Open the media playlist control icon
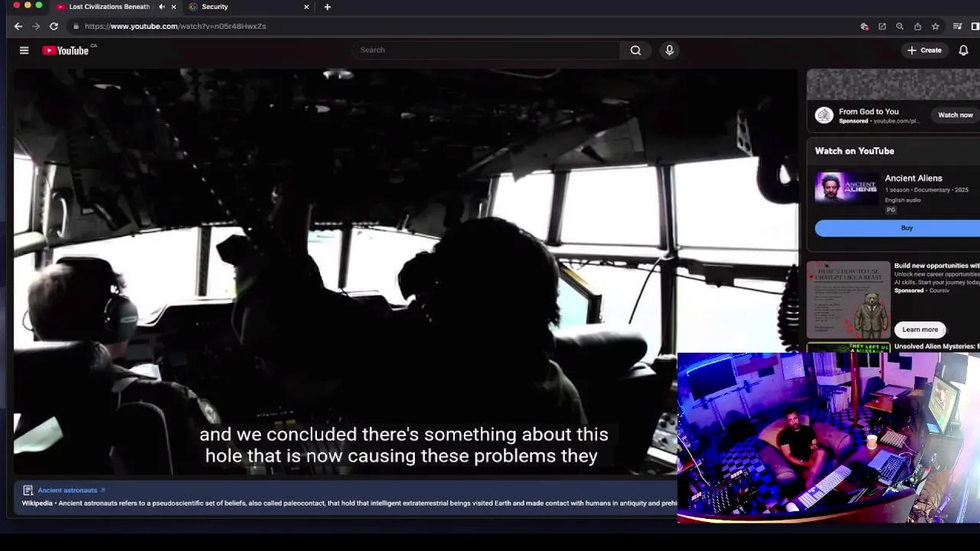The height and width of the screenshot is (551, 980). pyautogui.click(x=957, y=26)
